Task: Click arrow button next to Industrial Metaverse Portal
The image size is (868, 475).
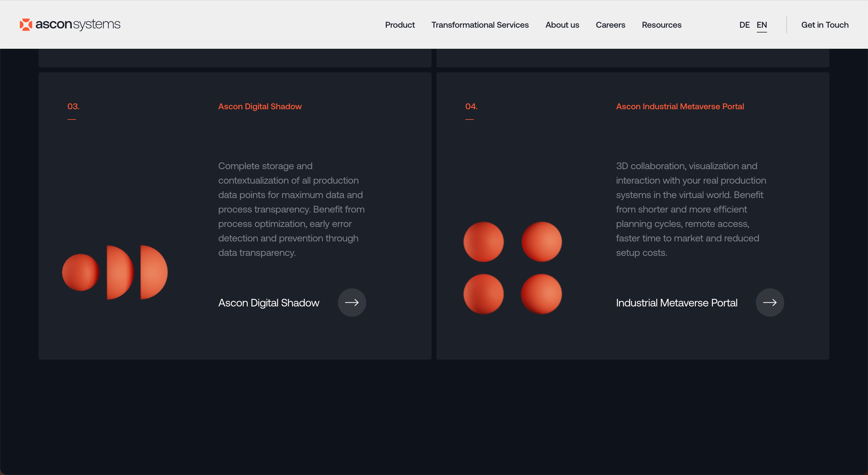Action: pos(770,302)
